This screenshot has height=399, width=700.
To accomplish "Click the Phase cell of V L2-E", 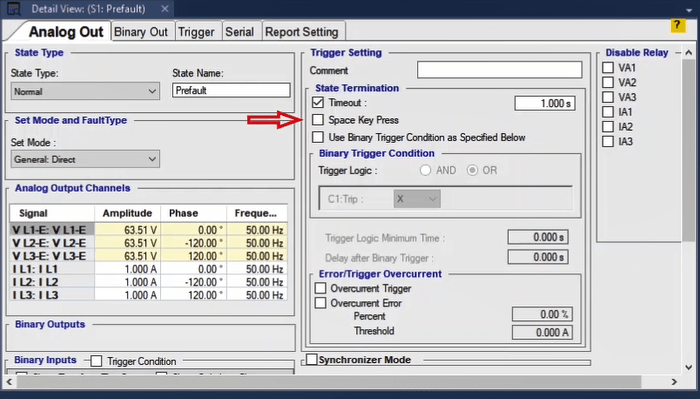I will click(x=193, y=243).
